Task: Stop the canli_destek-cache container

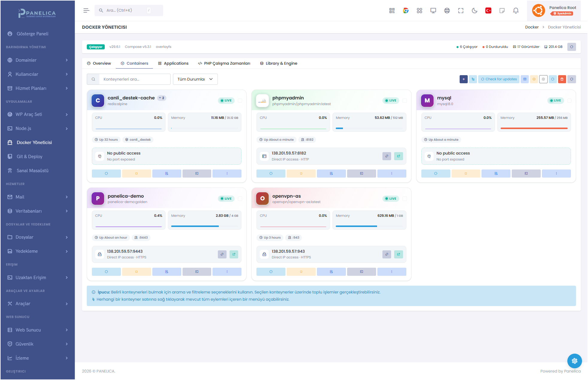Action: point(136,173)
